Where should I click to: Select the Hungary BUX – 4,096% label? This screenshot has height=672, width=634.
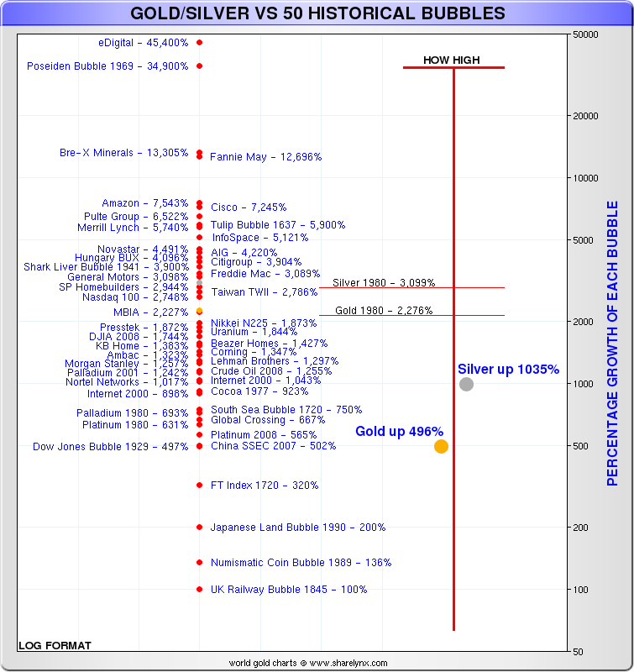(x=132, y=258)
